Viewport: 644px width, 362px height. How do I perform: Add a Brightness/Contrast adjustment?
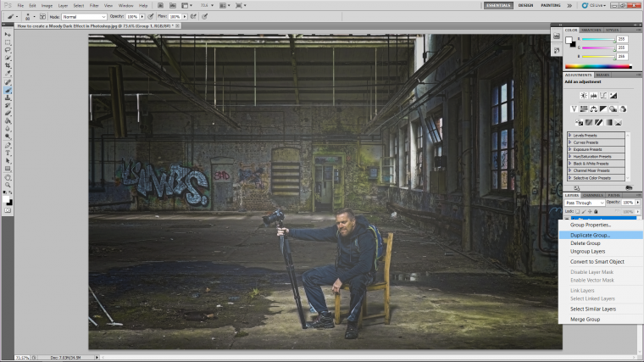pos(584,96)
